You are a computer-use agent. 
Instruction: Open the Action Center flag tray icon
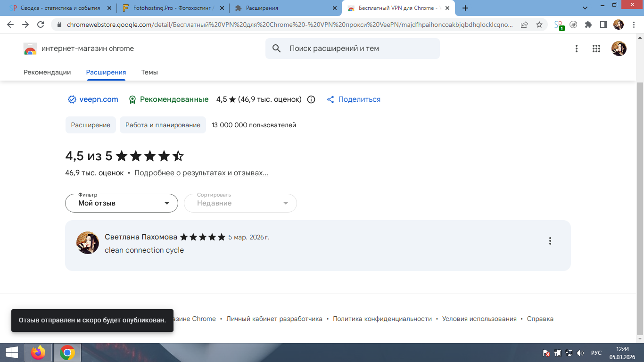[546, 353]
